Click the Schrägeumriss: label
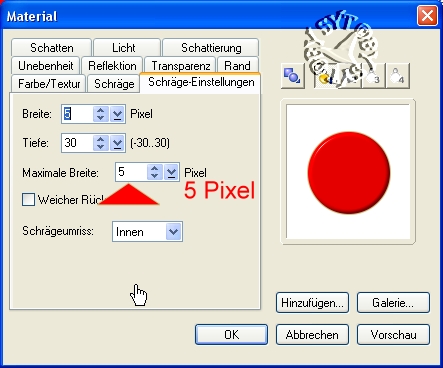This screenshot has height=368, width=443. coord(58,231)
